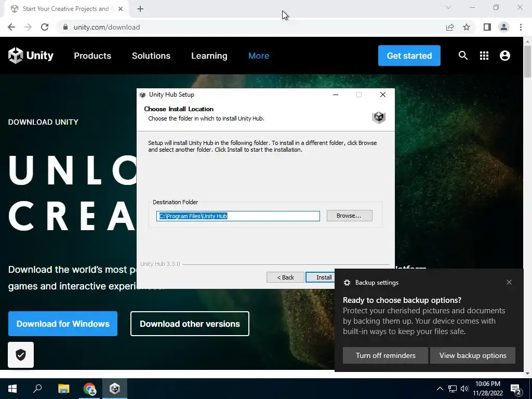The height and width of the screenshot is (399, 532).
Task: Select the Unity Hub Setup taskbar icon
Action: click(x=115, y=389)
